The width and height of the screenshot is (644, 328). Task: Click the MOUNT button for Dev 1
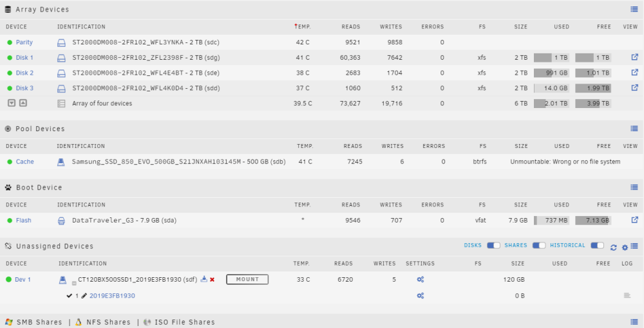click(247, 279)
